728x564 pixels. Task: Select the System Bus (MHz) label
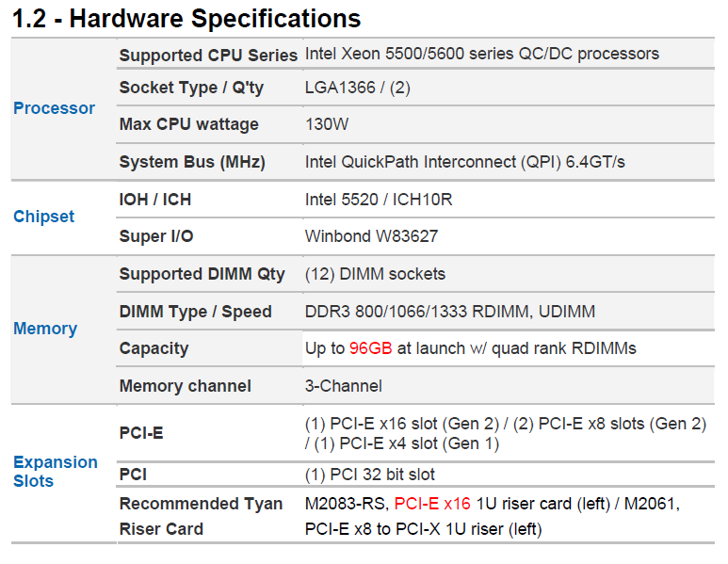pos(192,162)
